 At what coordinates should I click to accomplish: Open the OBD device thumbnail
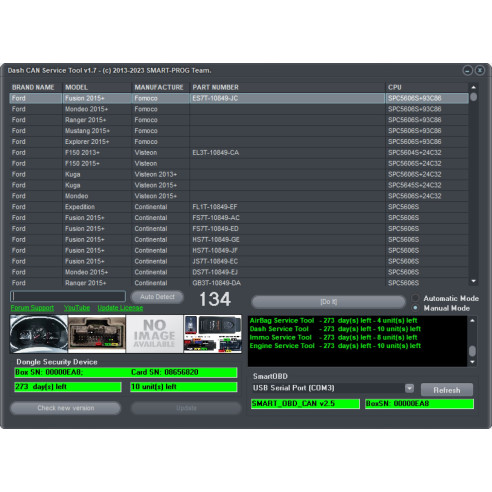[213, 334]
